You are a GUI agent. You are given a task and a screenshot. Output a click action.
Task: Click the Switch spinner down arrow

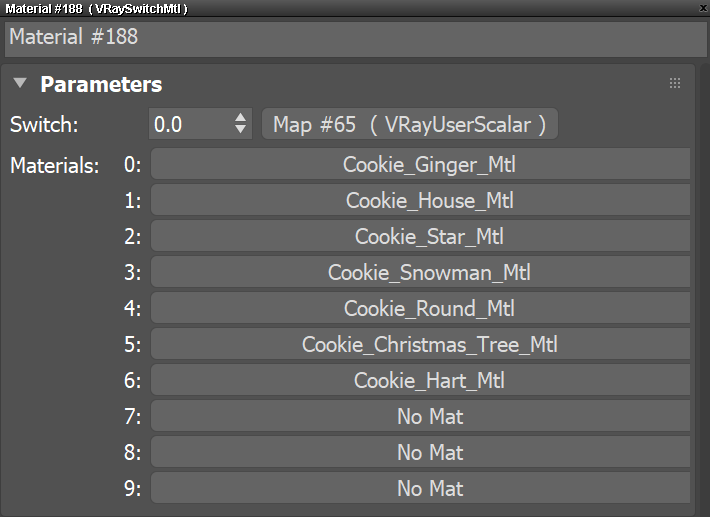point(240,130)
